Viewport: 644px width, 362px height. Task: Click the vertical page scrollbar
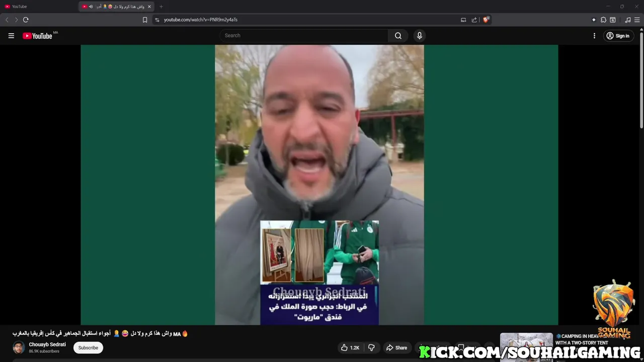[641, 80]
